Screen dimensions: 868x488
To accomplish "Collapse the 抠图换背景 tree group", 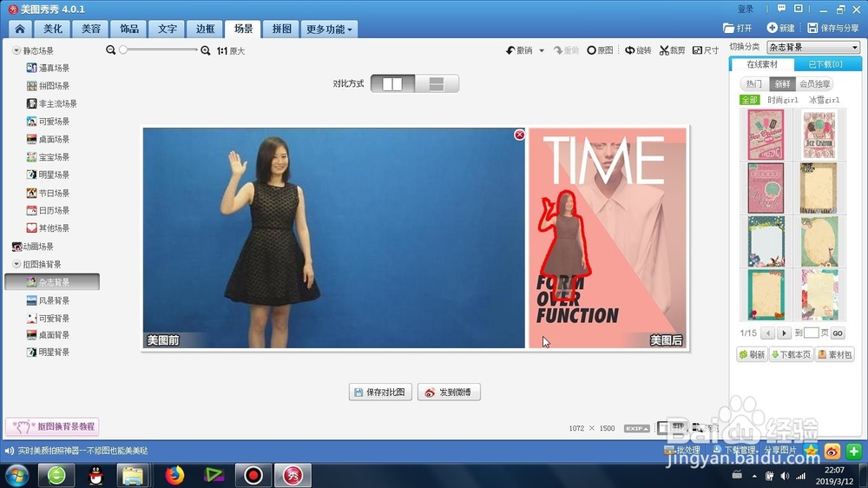I will tap(16, 264).
